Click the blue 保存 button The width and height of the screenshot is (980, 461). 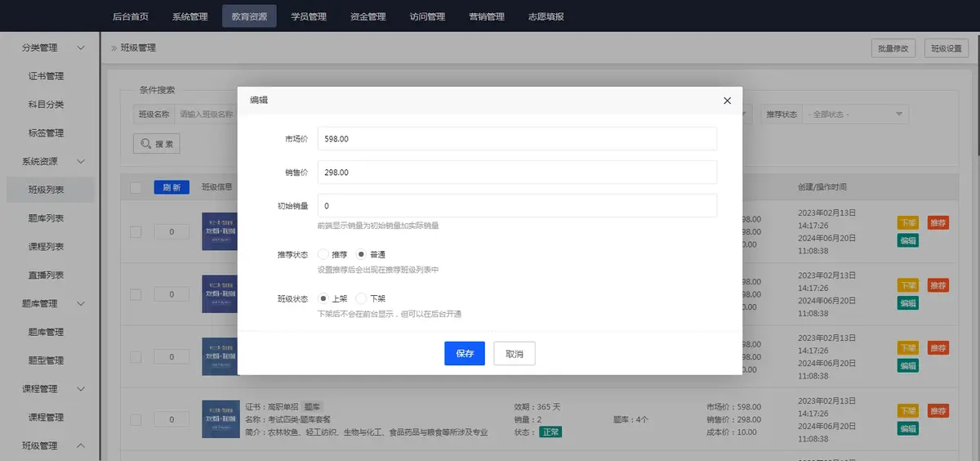(x=465, y=353)
